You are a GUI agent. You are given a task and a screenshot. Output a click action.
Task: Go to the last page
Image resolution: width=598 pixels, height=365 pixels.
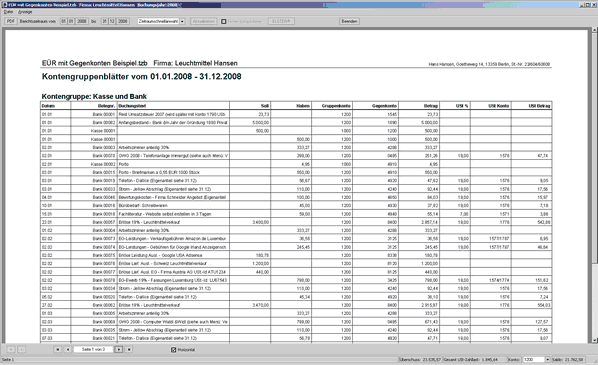(x=129, y=349)
